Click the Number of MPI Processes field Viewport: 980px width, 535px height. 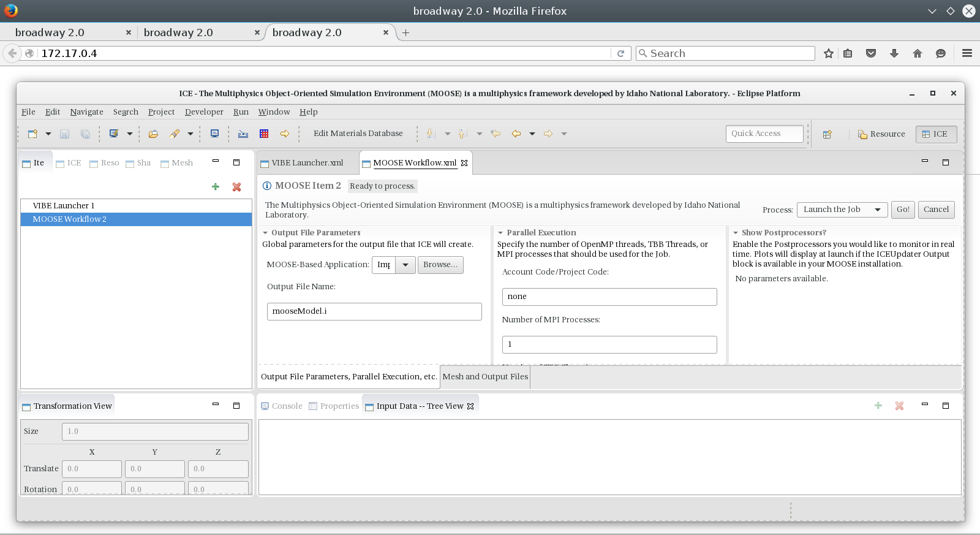point(609,344)
